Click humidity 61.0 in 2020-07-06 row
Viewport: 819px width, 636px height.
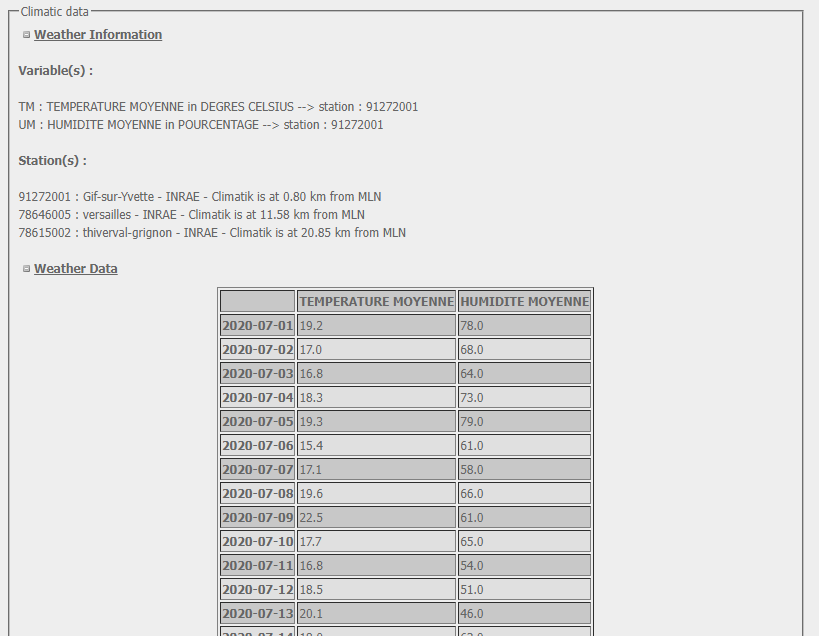click(524, 445)
